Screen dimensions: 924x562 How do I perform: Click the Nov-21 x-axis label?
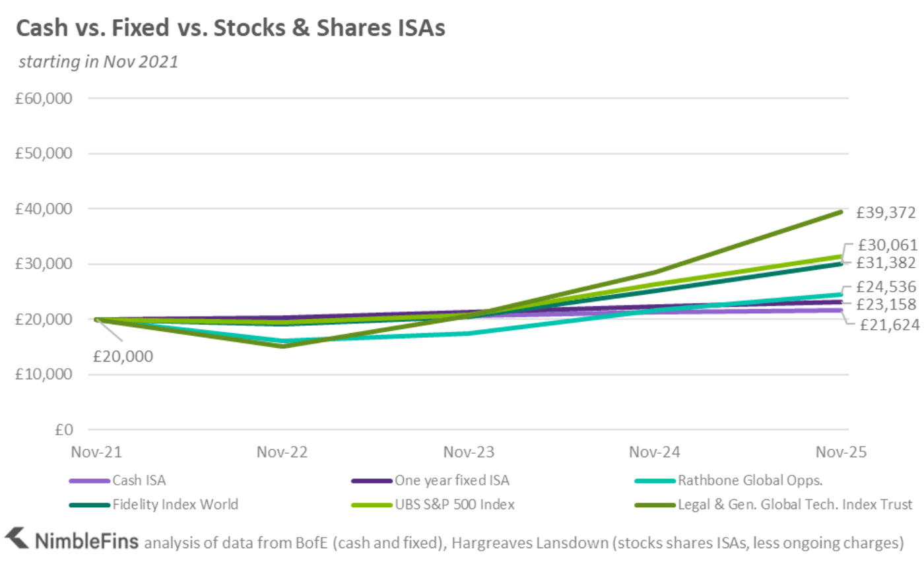[96, 451]
